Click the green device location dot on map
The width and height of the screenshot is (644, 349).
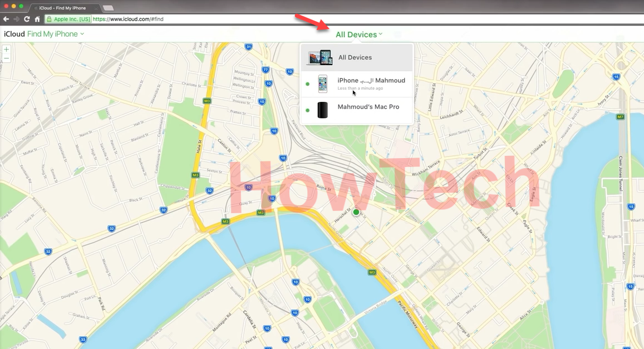tap(356, 212)
